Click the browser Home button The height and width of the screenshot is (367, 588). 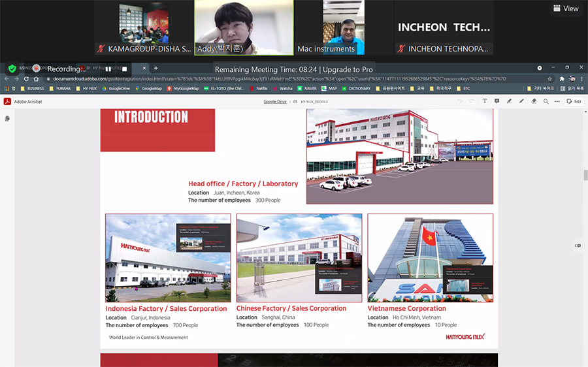(36, 79)
